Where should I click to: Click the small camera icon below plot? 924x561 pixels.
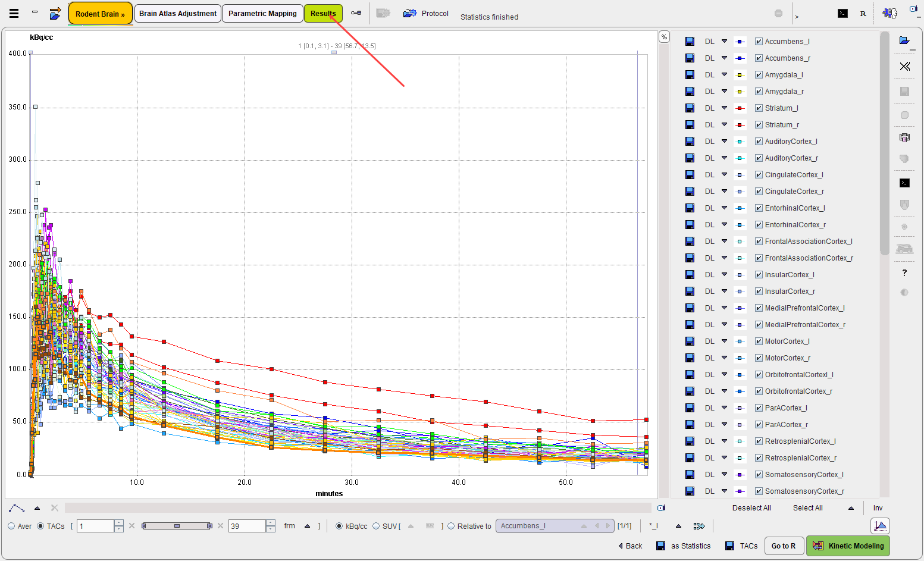[x=661, y=507]
